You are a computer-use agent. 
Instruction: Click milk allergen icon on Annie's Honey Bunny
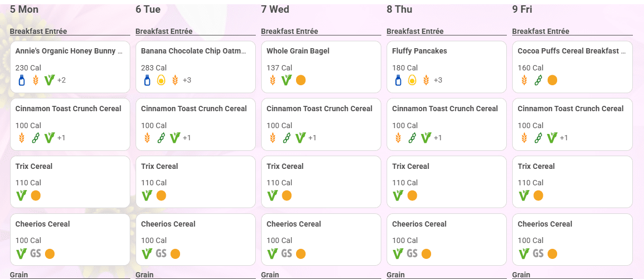pos(21,80)
